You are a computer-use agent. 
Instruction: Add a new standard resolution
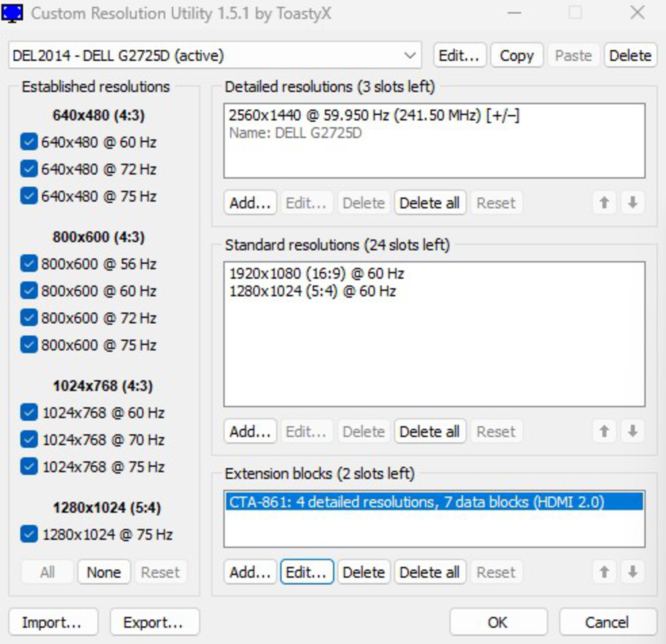250,431
